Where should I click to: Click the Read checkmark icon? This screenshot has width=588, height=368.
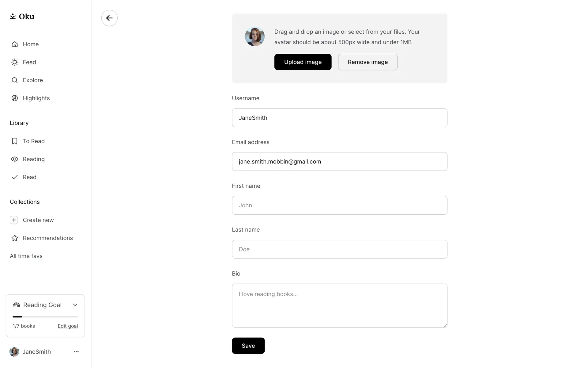pos(15,177)
